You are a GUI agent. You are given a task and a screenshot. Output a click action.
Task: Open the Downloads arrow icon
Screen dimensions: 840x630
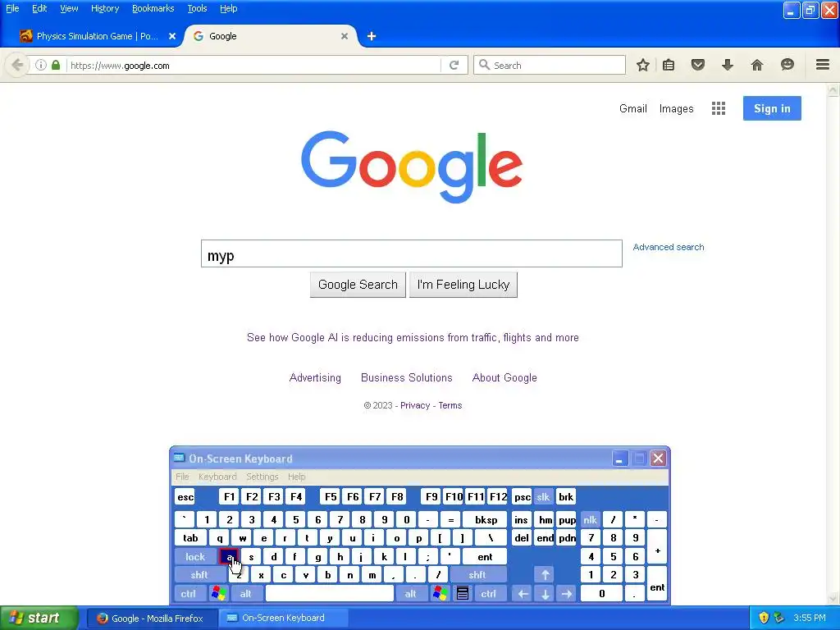(x=727, y=65)
